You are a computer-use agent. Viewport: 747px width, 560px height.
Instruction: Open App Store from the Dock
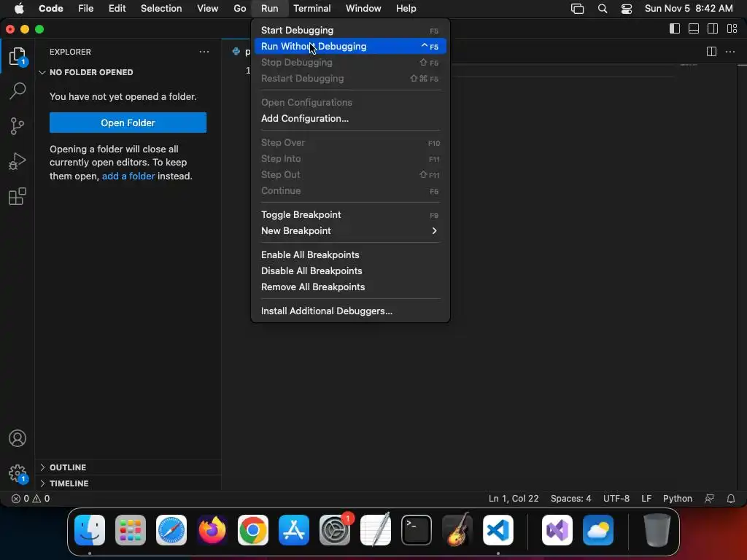tap(294, 530)
